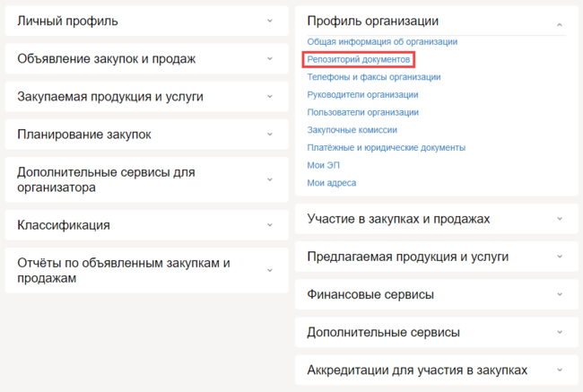
Task: Go to Мои адреса
Action: (x=331, y=183)
